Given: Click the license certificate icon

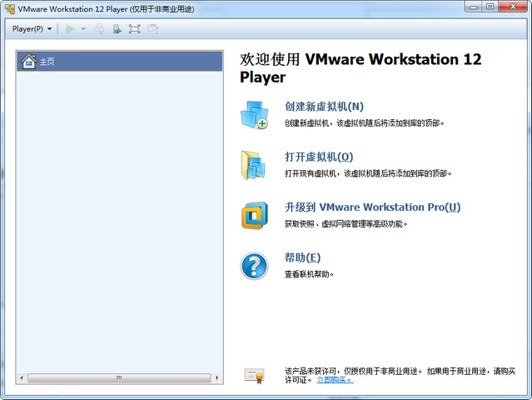Looking at the screenshot, I should click(254, 376).
